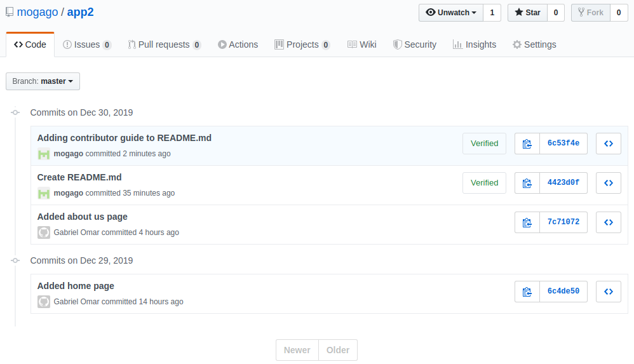The width and height of the screenshot is (634, 364).
Task: Open 'Added about us page' commit
Action: [x=82, y=217]
